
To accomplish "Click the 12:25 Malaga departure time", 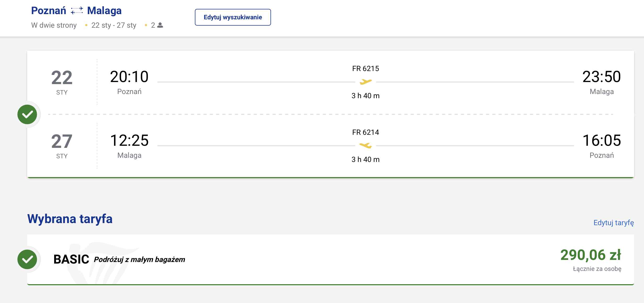I will [x=129, y=141].
